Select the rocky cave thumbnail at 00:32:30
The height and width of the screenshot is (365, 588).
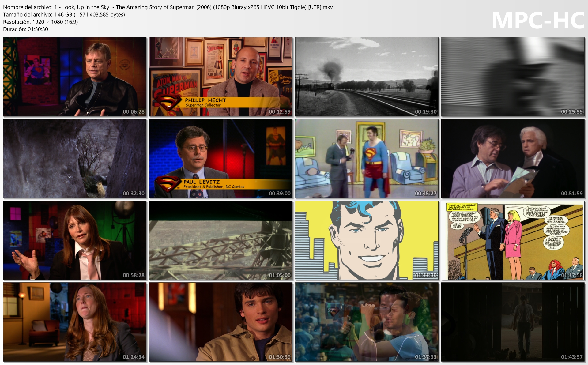pos(74,158)
